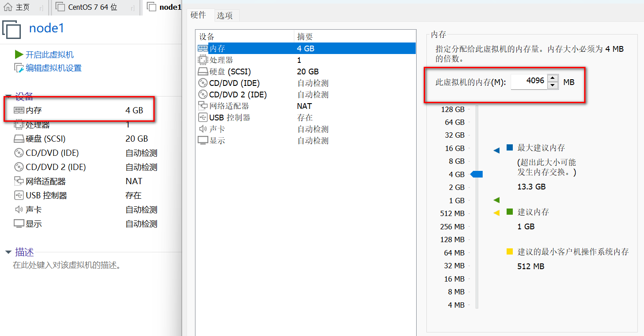Click the 256 MB label on memory scale
Screen dimensions: 644x336
tap(452, 227)
